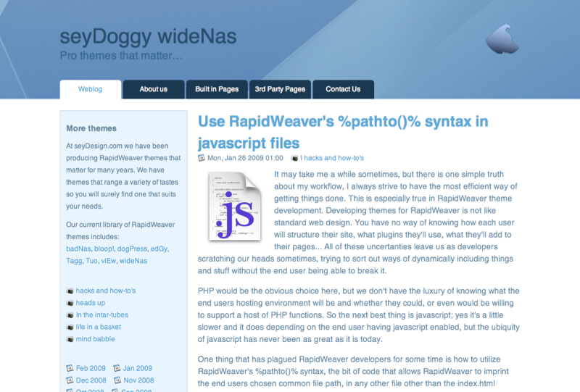
Task: Open the Jan 2009 archive link
Action: point(137,368)
